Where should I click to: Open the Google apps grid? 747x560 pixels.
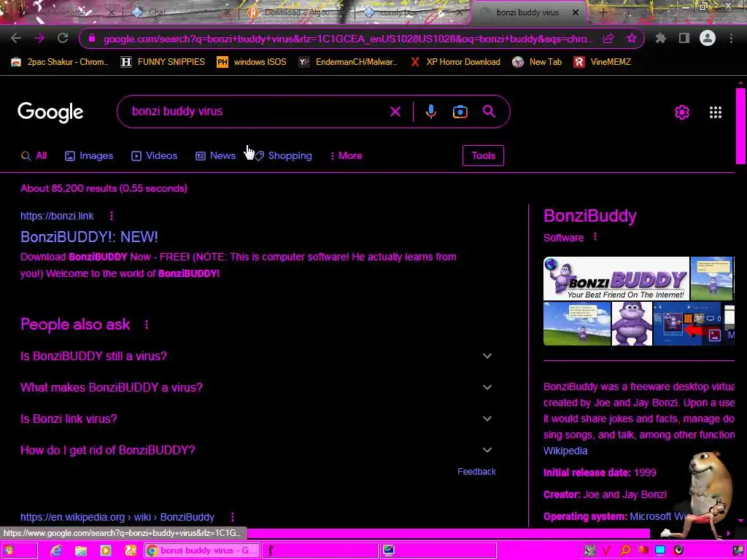[716, 112]
